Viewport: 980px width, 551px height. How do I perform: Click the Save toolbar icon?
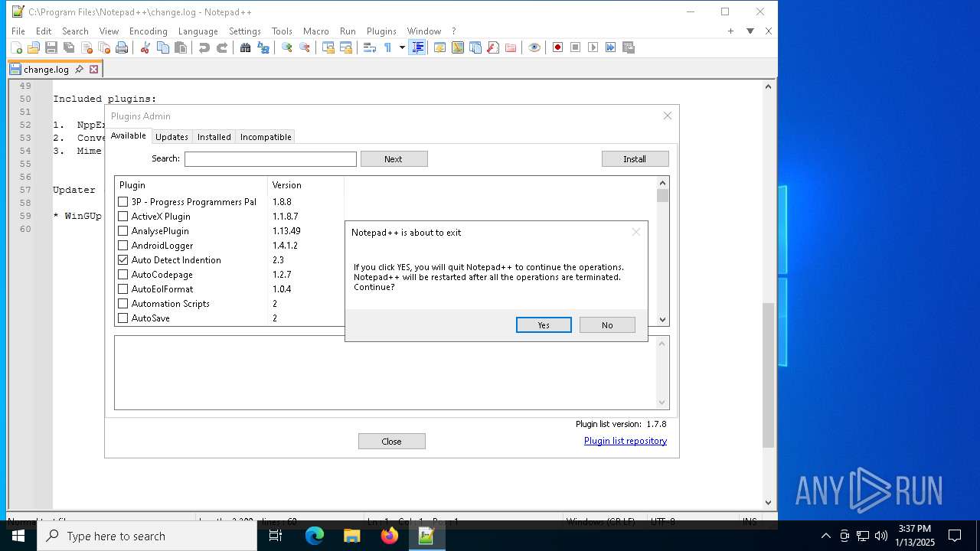pyautogui.click(x=51, y=47)
